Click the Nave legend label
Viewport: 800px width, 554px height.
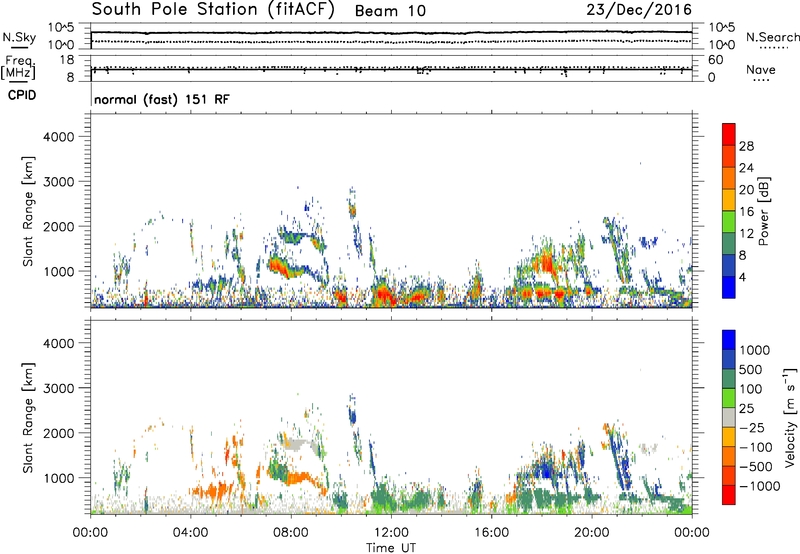[x=761, y=69]
